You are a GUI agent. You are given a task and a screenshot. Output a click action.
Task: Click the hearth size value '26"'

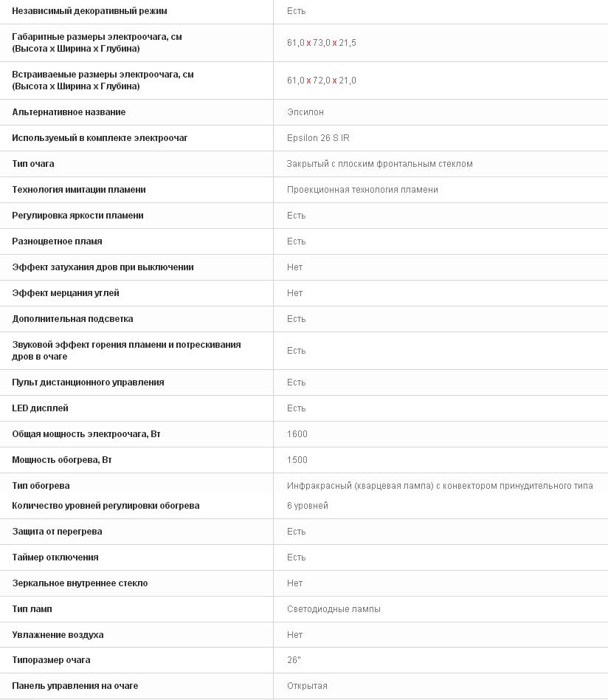pyautogui.click(x=294, y=660)
